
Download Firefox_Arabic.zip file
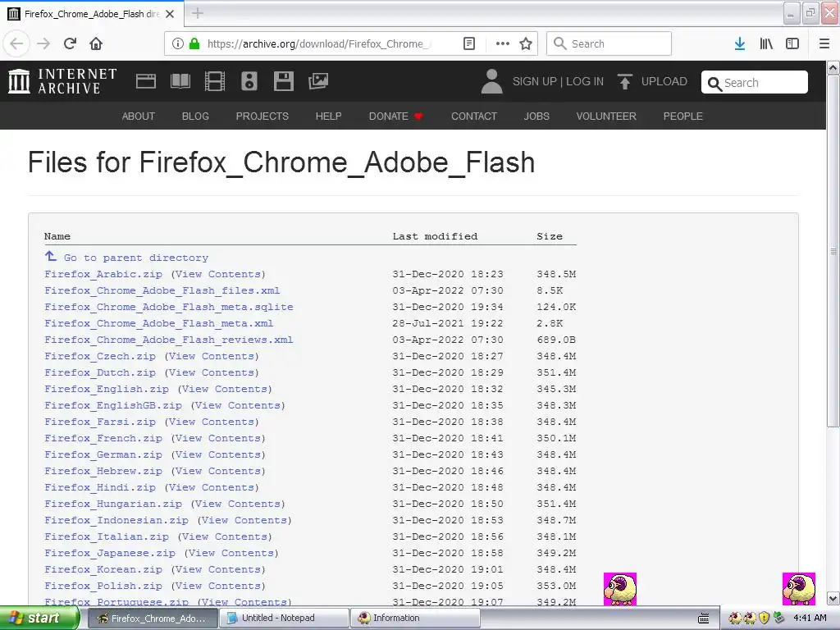[103, 274]
